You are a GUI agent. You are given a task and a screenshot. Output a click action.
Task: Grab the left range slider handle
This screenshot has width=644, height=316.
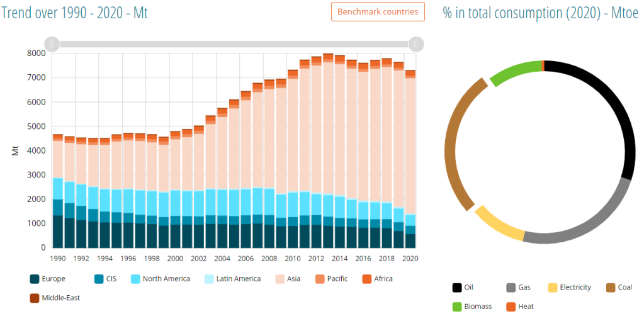pyautogui.click(x=52, y=44)
